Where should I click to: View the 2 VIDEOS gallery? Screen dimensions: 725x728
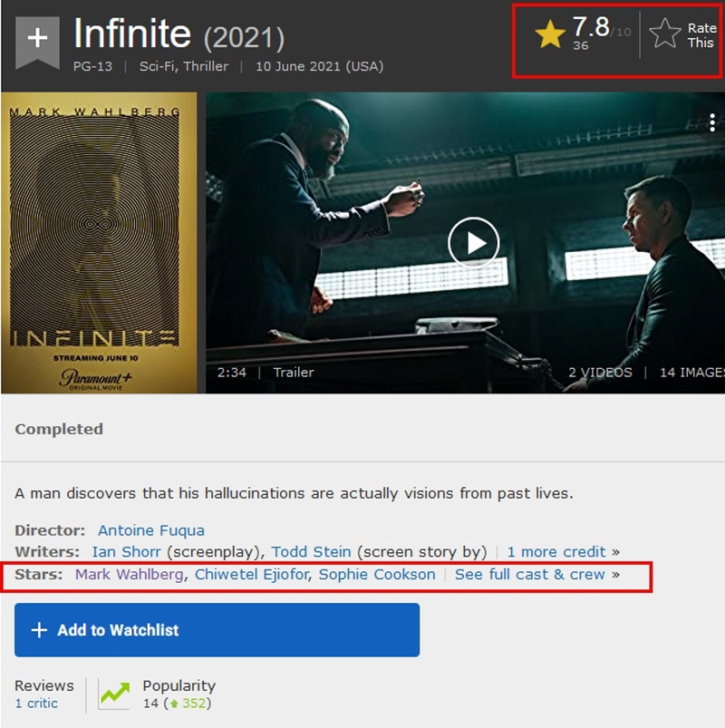600,373
